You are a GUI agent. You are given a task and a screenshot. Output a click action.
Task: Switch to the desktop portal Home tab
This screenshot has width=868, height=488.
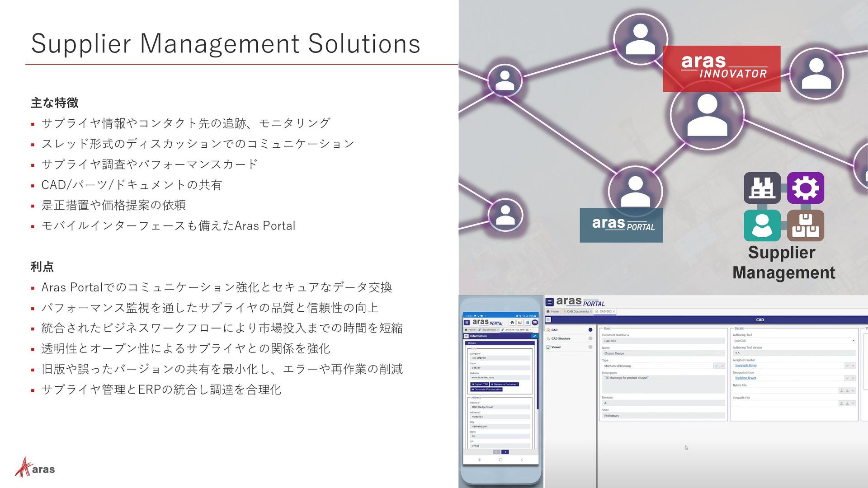pyautogui.click(x=553, y=311)
